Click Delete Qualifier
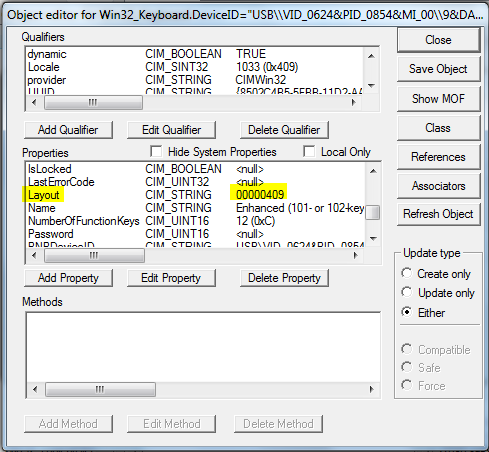The height and width of the screenshot is (452, 489). pos(284,130)
